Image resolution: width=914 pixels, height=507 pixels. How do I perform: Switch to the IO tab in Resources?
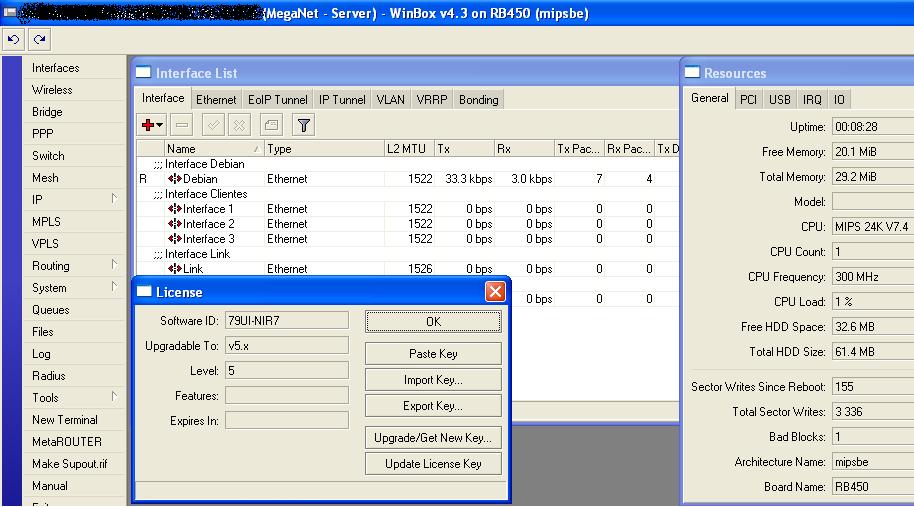tap(839, 100)
